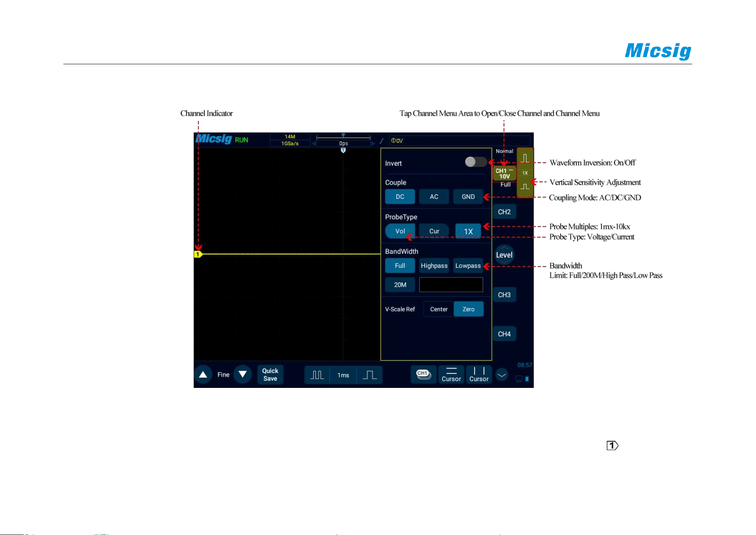
Task: Tap the Full bandwidth label under CH1
Action: pyautogui.click(x=506, y=184)
